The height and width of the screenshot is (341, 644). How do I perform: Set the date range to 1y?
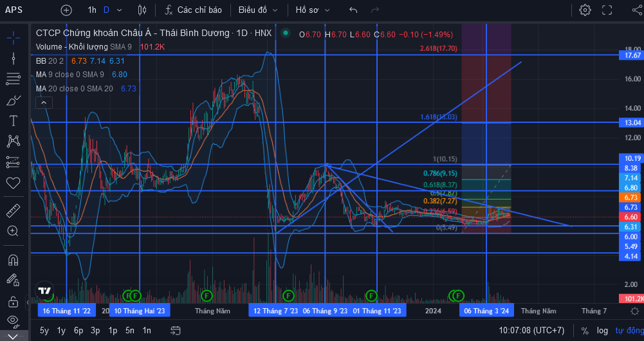61,330
